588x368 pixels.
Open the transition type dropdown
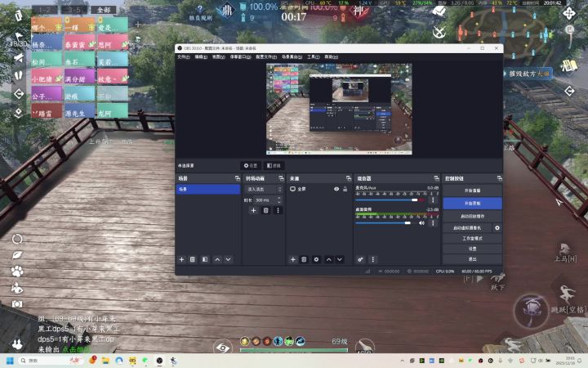263,189
